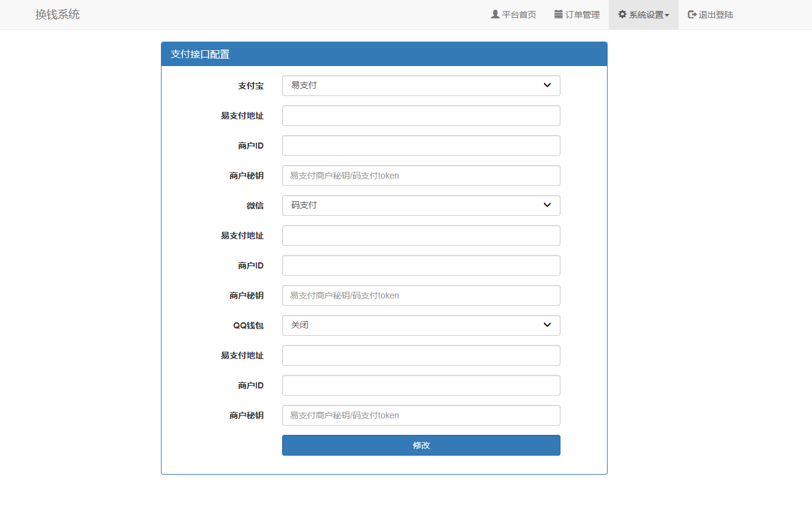Image resolution: width=812 pixels, height=526 pixels.
Task: Click the 系统设置 gear icon
Action: click(x=621, y=14)
